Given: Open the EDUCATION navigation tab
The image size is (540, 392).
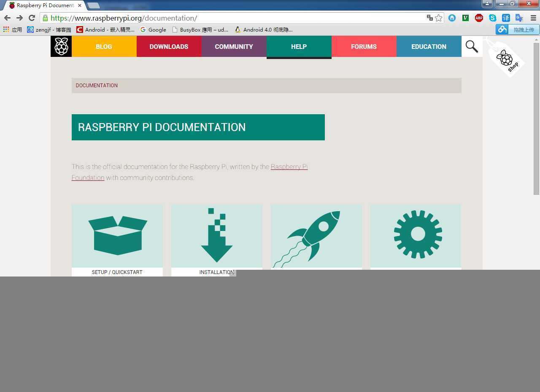Looking at the screenshot, I should pos(429,46).
